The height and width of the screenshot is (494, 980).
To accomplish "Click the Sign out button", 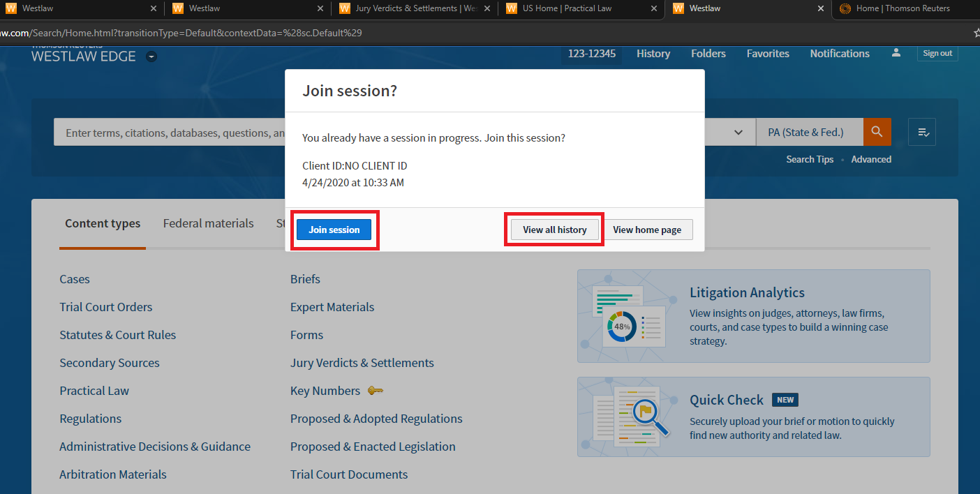I will pos(937,53).
